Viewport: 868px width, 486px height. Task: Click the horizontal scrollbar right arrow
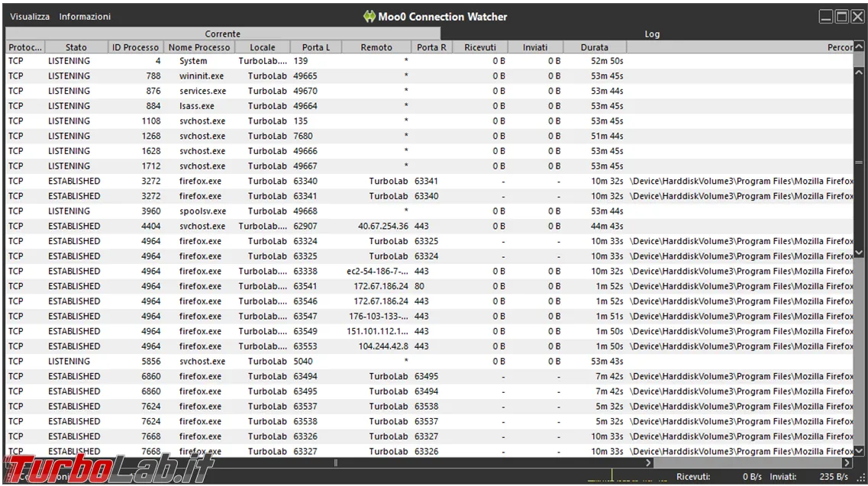click(x=847, y=463)
